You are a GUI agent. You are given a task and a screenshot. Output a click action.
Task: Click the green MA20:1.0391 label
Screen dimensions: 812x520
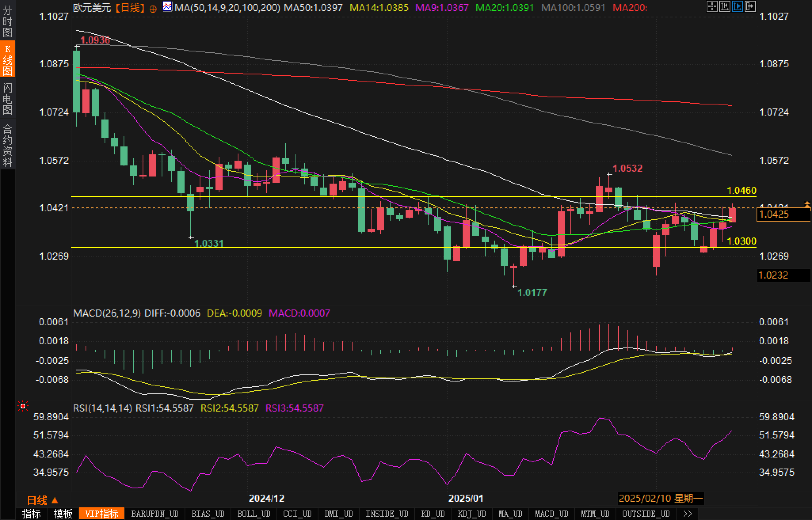[x=505, y=8]
